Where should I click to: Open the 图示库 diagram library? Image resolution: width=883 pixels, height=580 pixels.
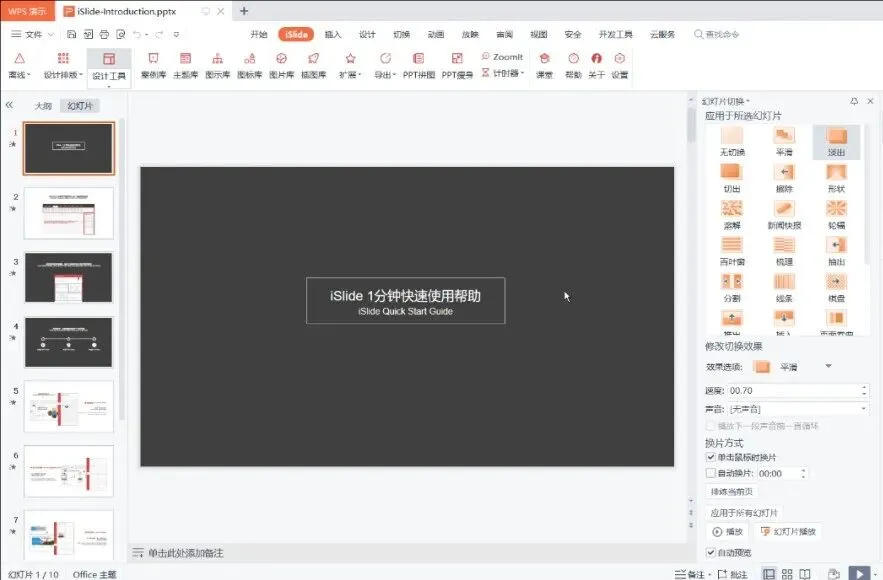click(217, 65)
